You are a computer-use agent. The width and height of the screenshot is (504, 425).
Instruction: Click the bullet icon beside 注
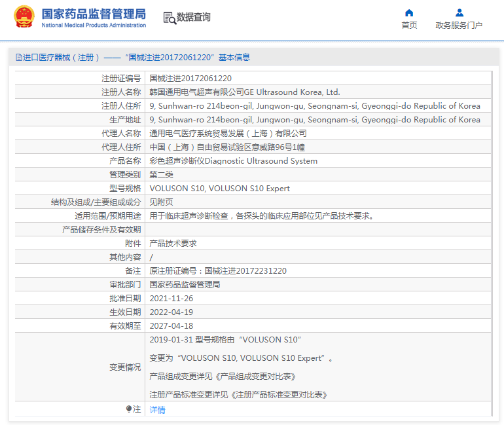coord(129,409)
